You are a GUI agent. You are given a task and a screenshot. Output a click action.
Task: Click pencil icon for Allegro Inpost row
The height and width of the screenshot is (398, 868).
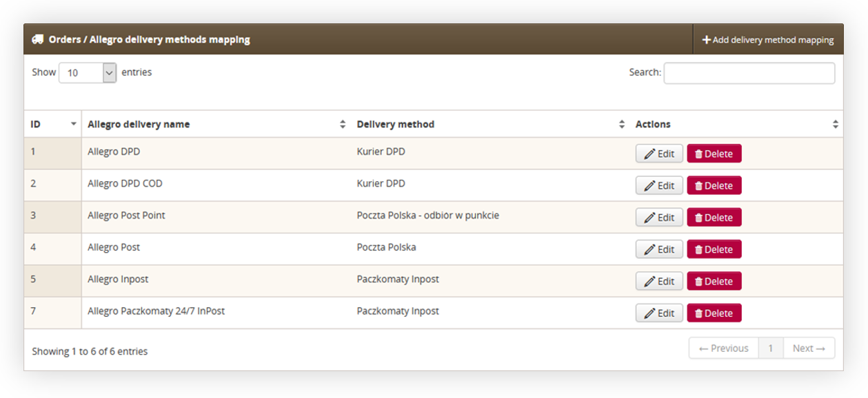click(649, 281)
